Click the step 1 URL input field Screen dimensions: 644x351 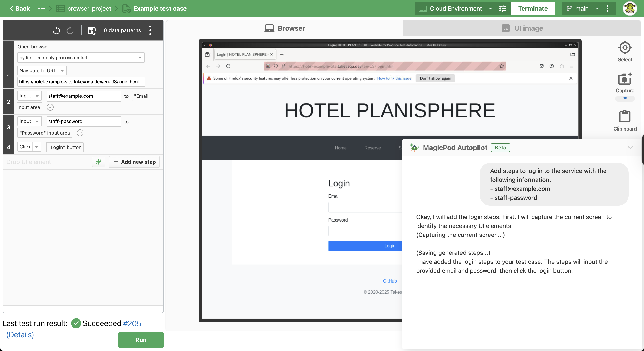[x=81, y=82]
